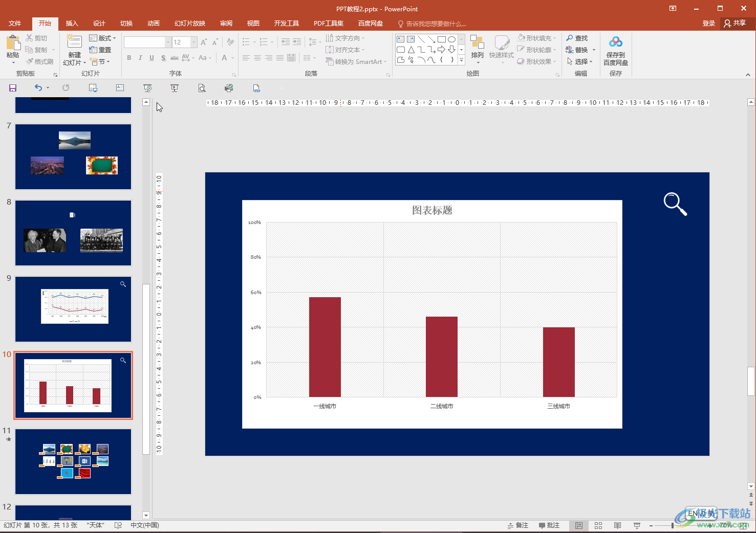The image size is (756, 533).
Task: Click the Decrease Font Size icon
Action: click(215, 42)
